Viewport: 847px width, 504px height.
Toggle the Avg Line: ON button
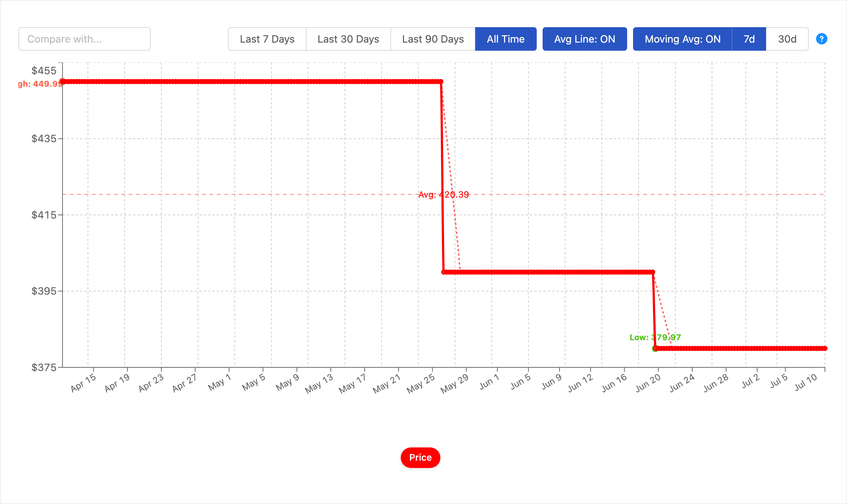tap(585, 39)
